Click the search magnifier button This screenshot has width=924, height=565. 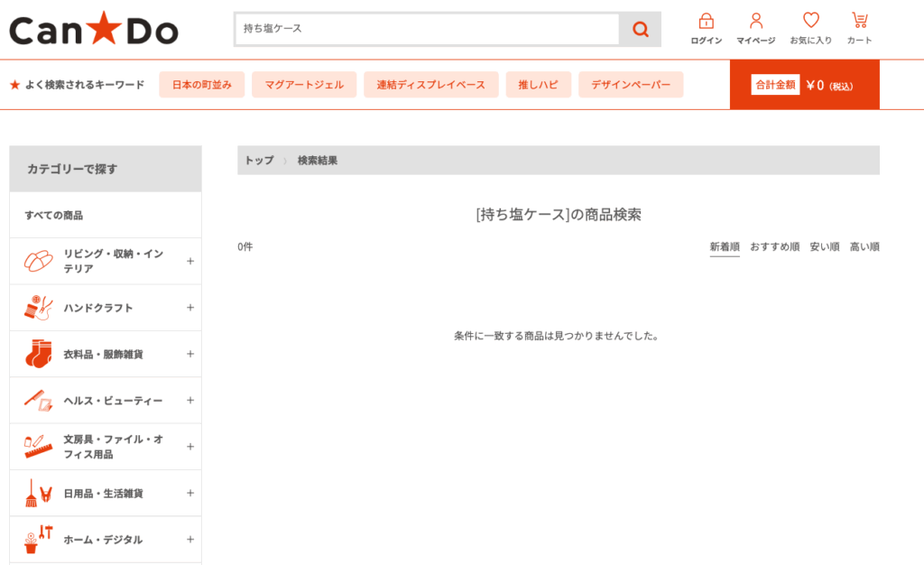point(640,29)
